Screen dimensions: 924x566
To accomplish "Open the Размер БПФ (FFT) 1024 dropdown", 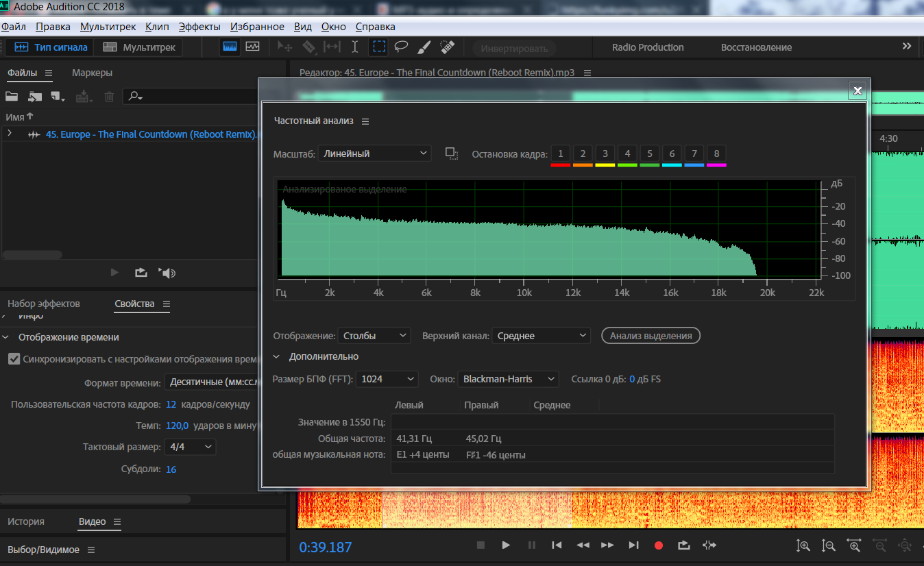I will coord(387,379).
